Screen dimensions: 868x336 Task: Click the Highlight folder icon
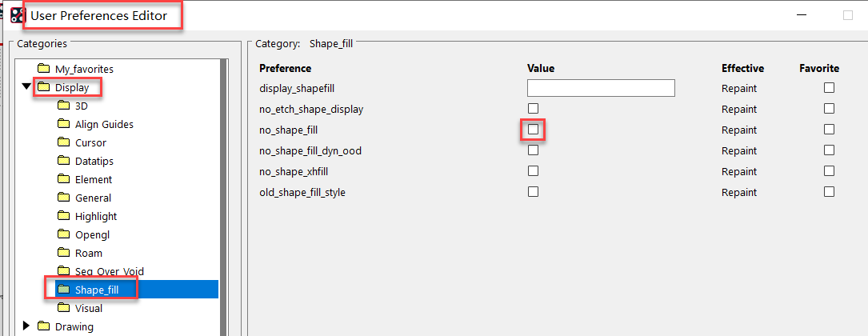click(63, 216)
